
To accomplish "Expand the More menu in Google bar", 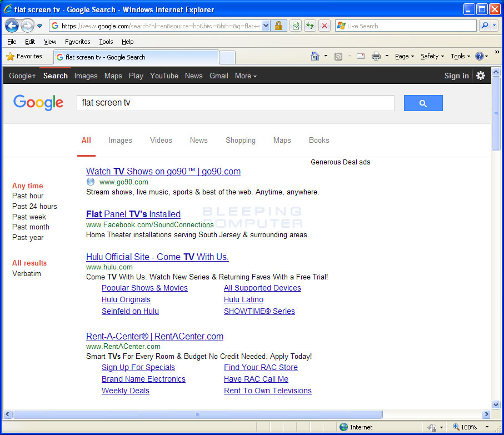I will point(246,76).
